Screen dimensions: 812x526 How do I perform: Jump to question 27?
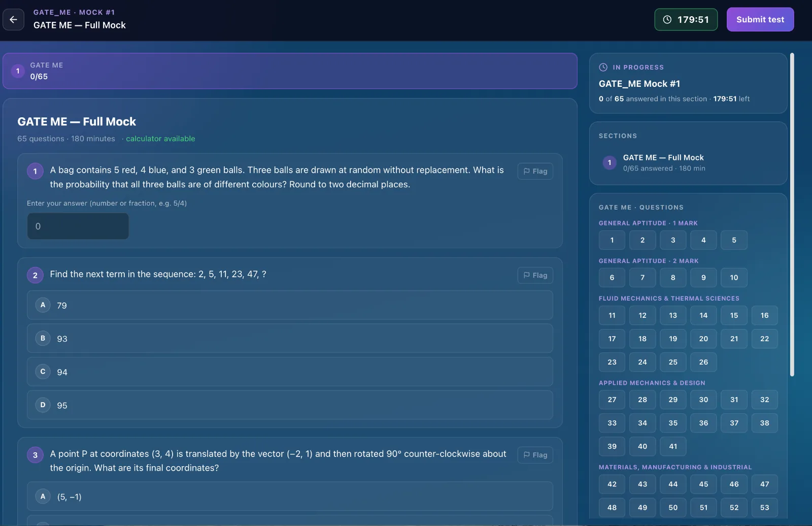click(612, 400)
